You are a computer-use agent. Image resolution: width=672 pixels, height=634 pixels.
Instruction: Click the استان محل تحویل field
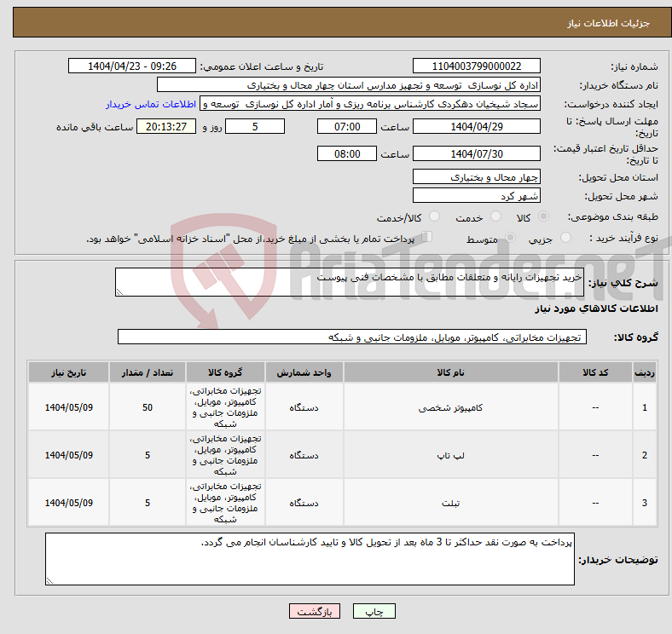click(x=477, y=176)
